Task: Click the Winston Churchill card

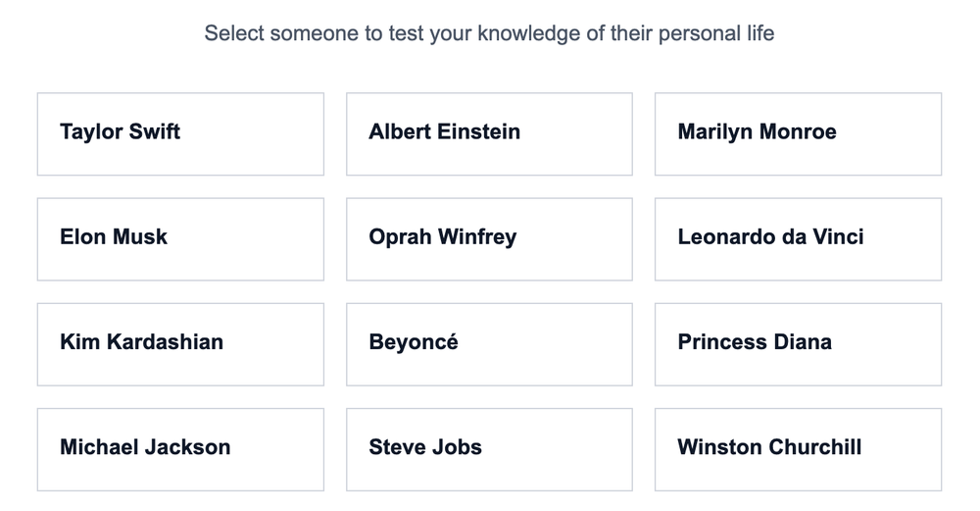Action: [x=798, y=449]
